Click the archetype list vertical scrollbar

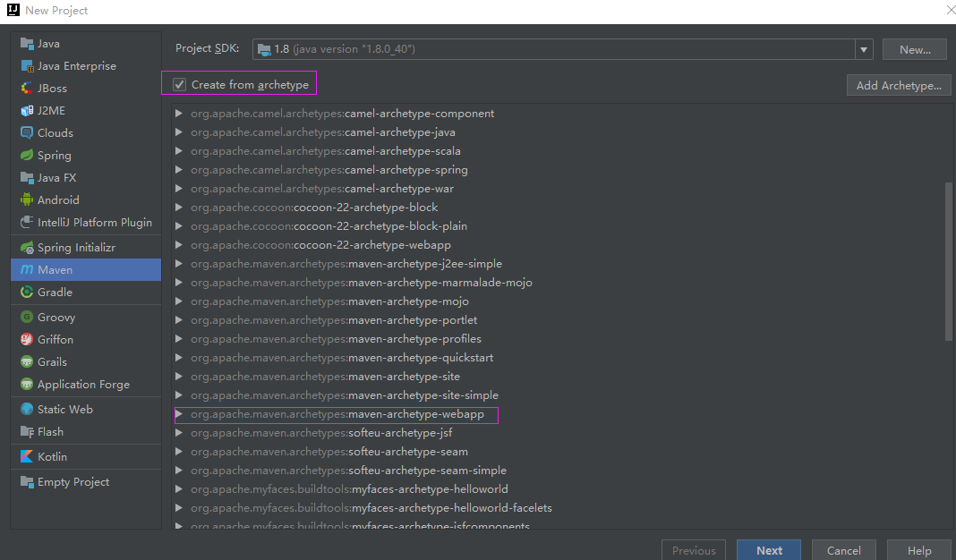click(948, 261)
